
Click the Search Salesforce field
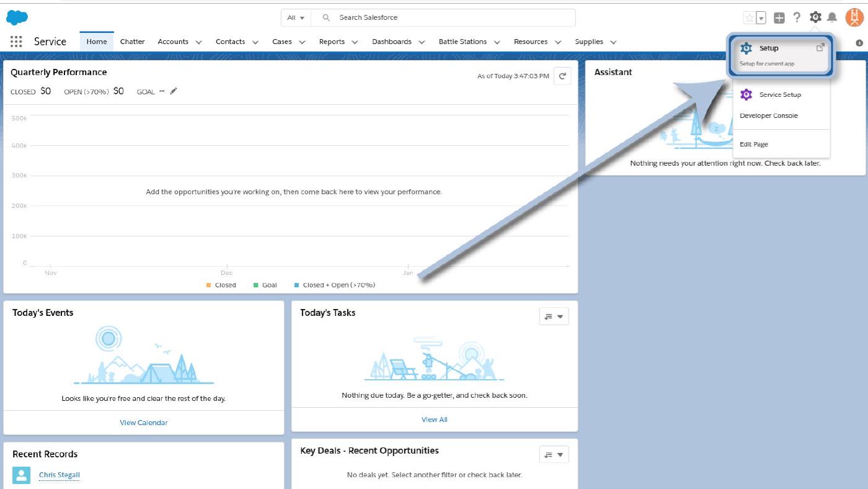pyautogui.click(x=453, y=17)
